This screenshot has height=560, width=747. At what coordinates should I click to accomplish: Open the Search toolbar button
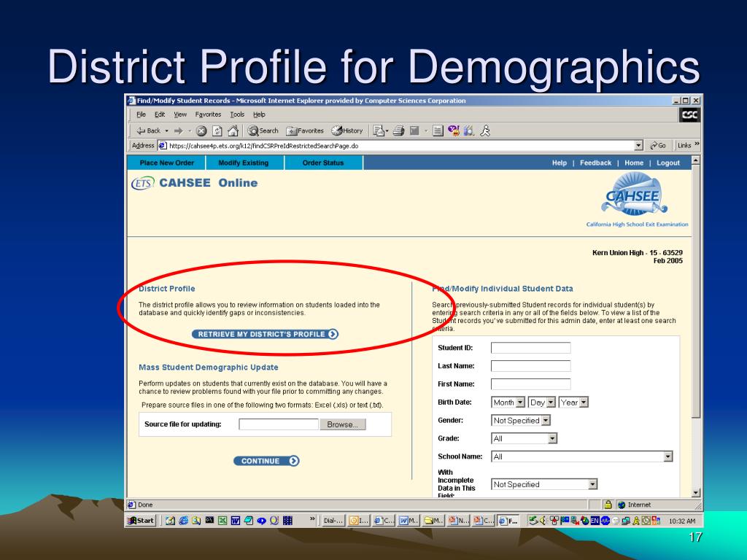pos(263,131)
